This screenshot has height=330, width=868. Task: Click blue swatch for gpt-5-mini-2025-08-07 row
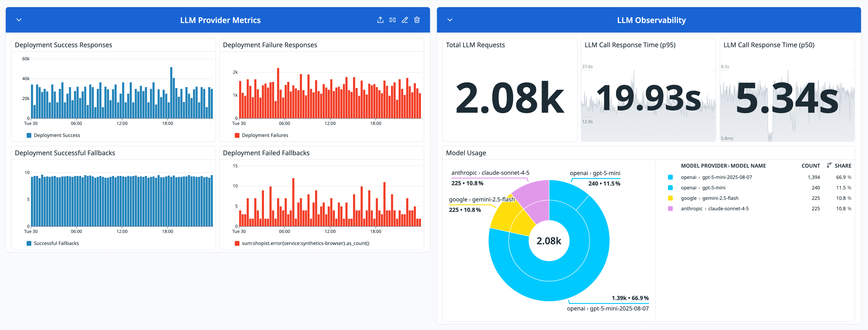pos(670,177)
